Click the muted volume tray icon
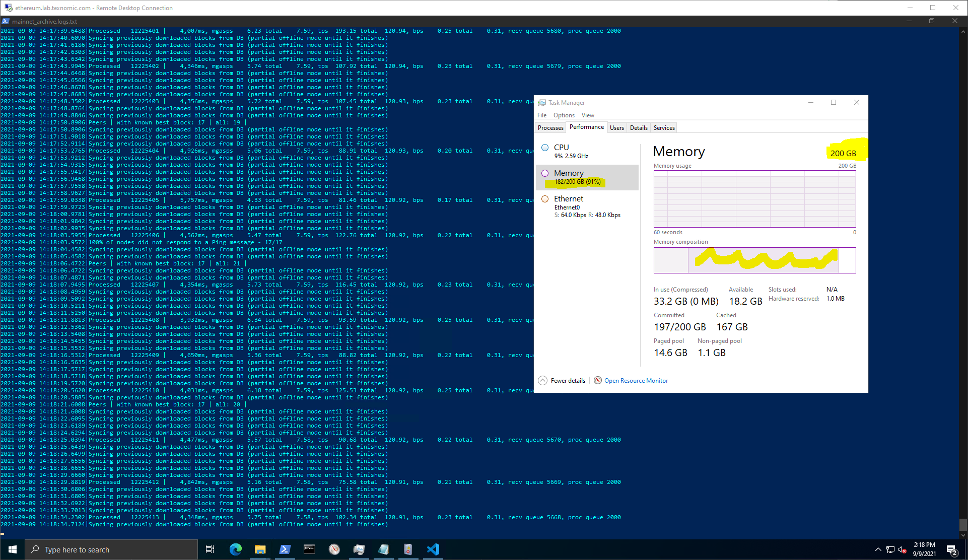The width and height of the screenshot is (968, 560). click(903, 549)
